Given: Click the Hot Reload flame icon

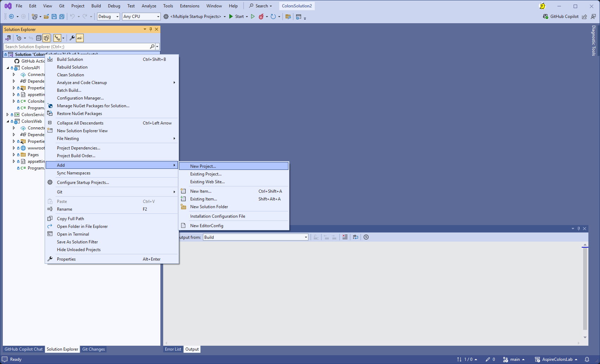Looking at the screenshot, I should [x=261, y=17].
